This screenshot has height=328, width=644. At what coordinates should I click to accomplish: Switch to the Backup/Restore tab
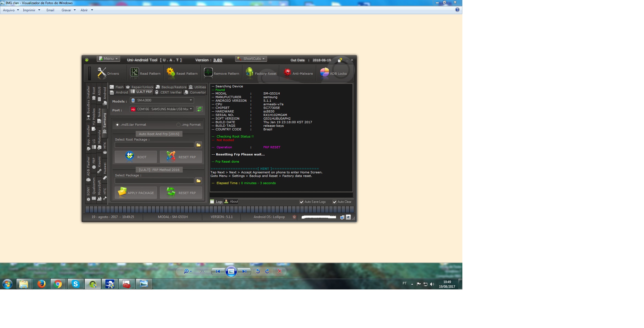tap(171, 87)
